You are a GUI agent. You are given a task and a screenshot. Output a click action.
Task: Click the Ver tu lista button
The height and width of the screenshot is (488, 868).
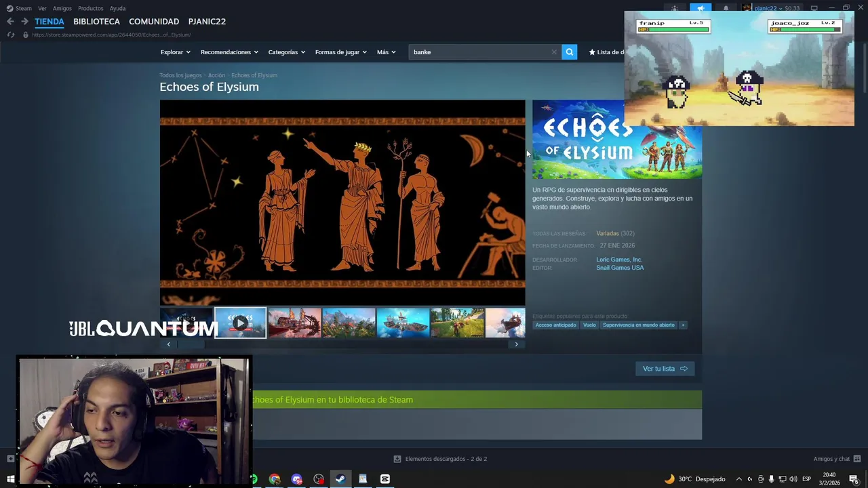coord(665,369)
